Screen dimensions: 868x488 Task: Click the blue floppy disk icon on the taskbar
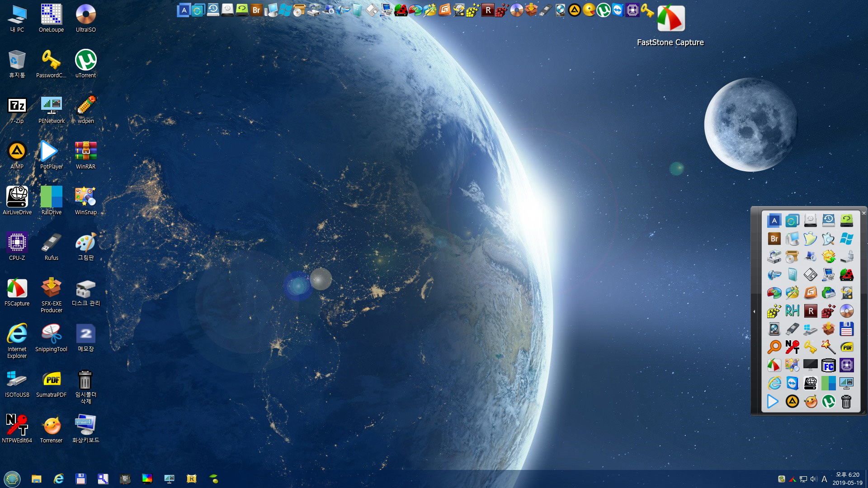coord(80,479)
